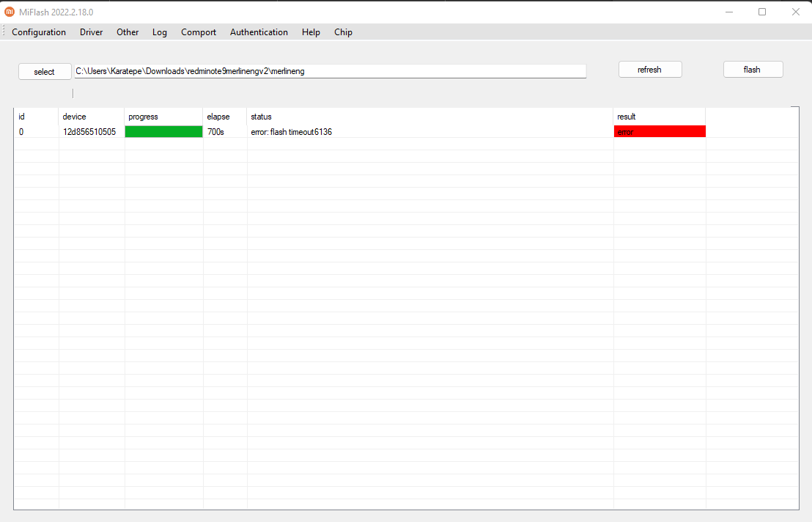The width and height of the screenshot is (812, 522).
Task: Minimize the MiFlash window
Action: (729, 12)
